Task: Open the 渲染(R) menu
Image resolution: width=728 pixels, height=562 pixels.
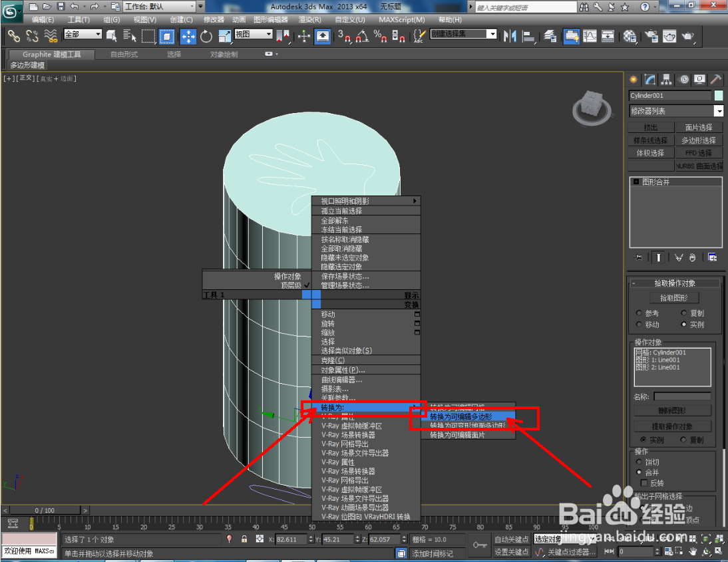Action: point(309,19)
